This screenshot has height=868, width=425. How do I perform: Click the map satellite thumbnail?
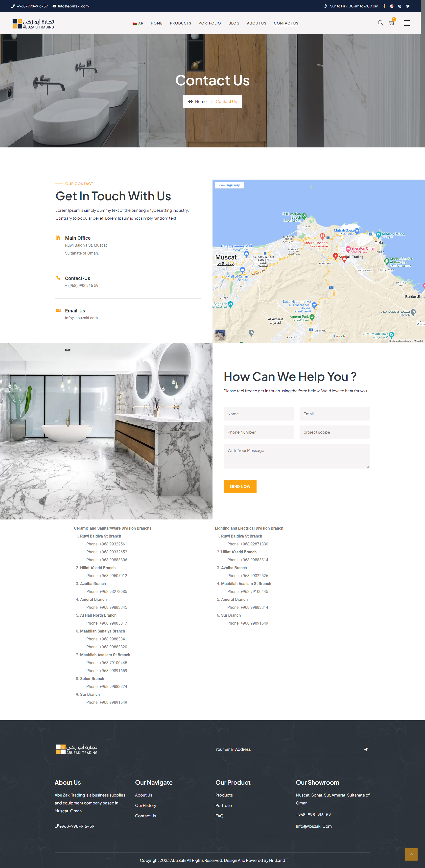tap(220, 335)
